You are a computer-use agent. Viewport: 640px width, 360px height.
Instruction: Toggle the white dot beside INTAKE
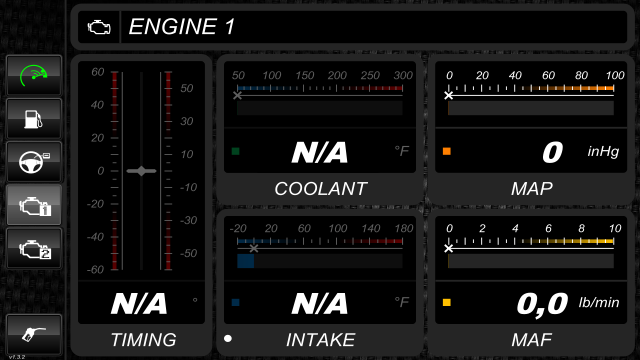click(228, 338)
